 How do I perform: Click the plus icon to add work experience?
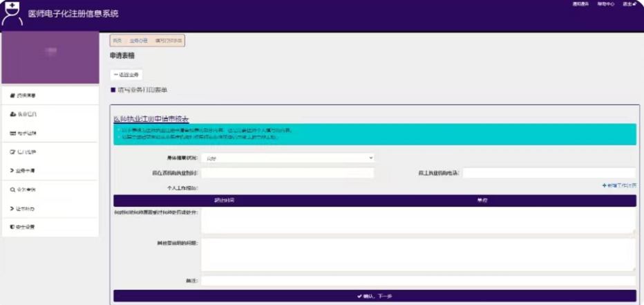[604, 186]
